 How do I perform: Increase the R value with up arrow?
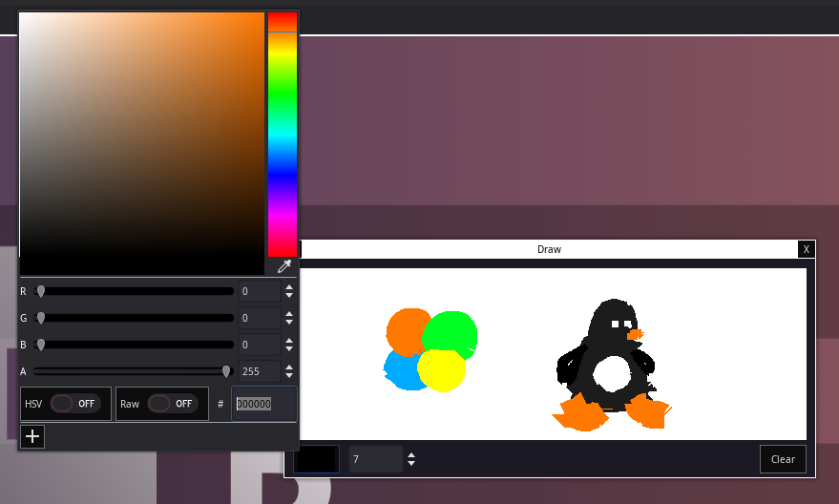pyautogui.click(x=289, y=287)
